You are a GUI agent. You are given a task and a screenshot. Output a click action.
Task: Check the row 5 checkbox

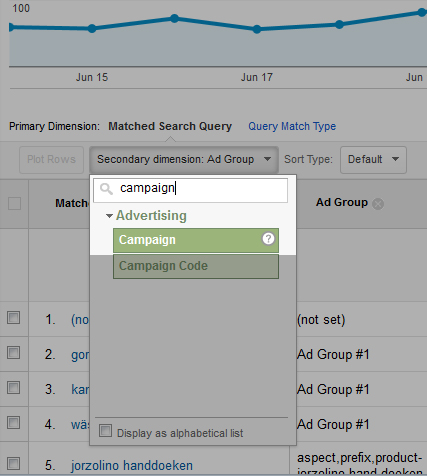click(13, 463)
